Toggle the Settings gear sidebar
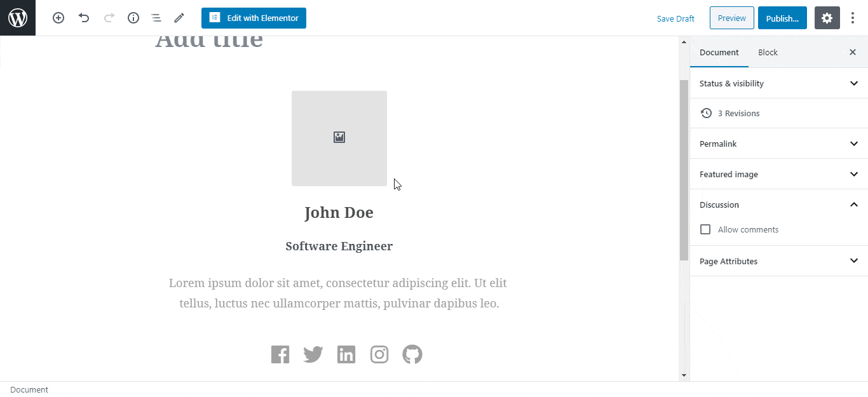 click(x=827, y=18)
